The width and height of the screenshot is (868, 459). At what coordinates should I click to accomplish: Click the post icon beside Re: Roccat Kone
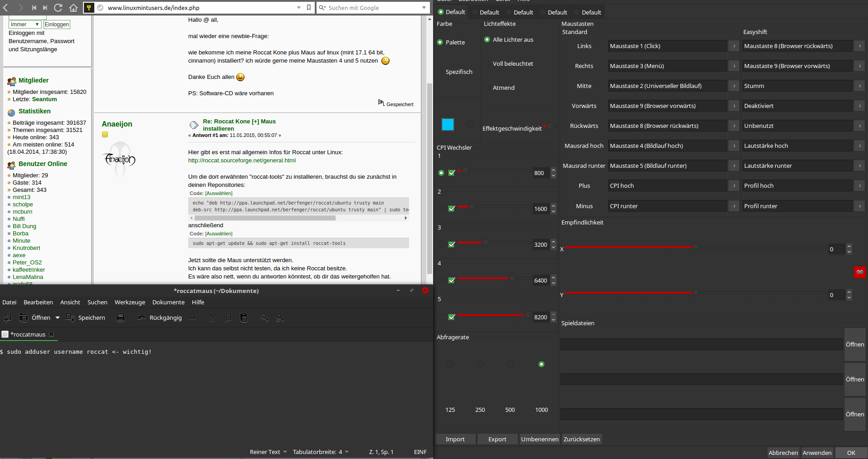pyautogui.click(x=194, y=125)
